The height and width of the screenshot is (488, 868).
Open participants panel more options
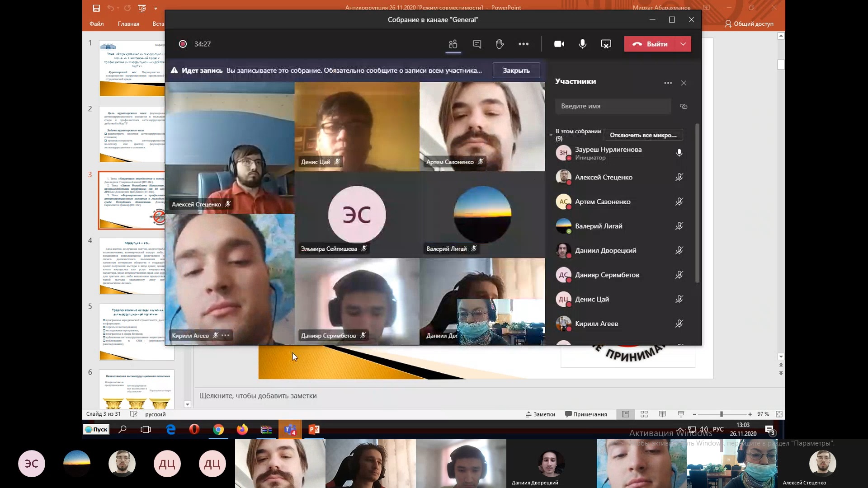click(x=668, y=83)
